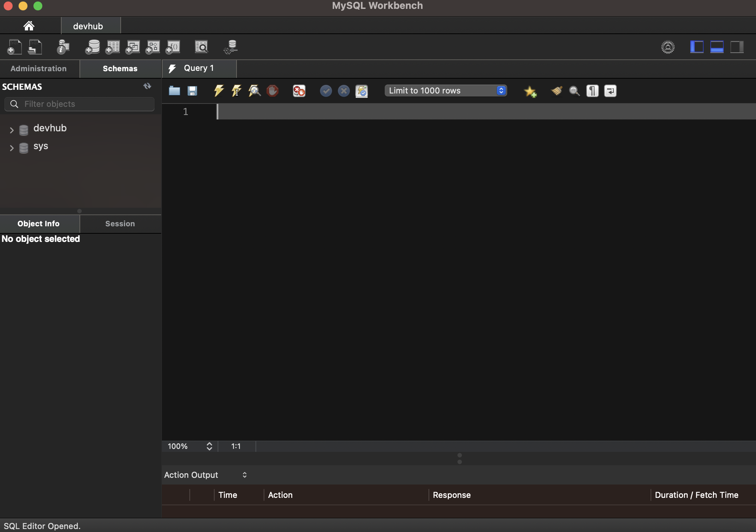
Task: Click the Filter objects search field
Action: coord(79,104)
